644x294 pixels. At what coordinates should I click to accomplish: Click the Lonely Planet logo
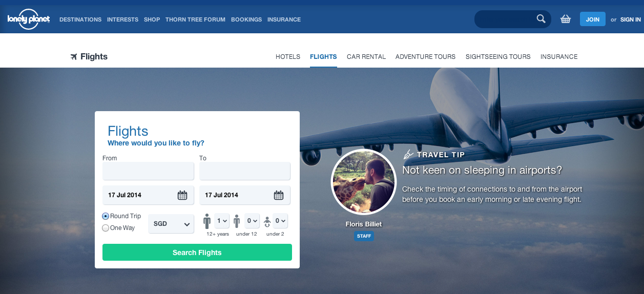[x=29, y=19]
